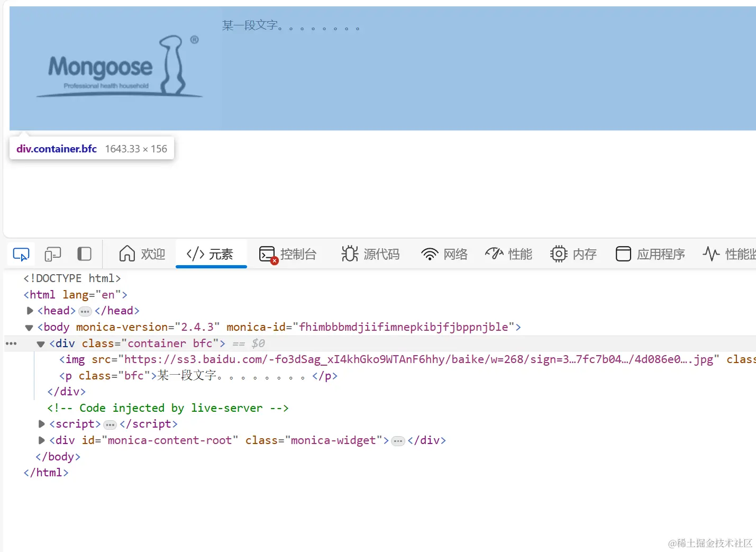Expand the script element node

click(x=41, y=424)
